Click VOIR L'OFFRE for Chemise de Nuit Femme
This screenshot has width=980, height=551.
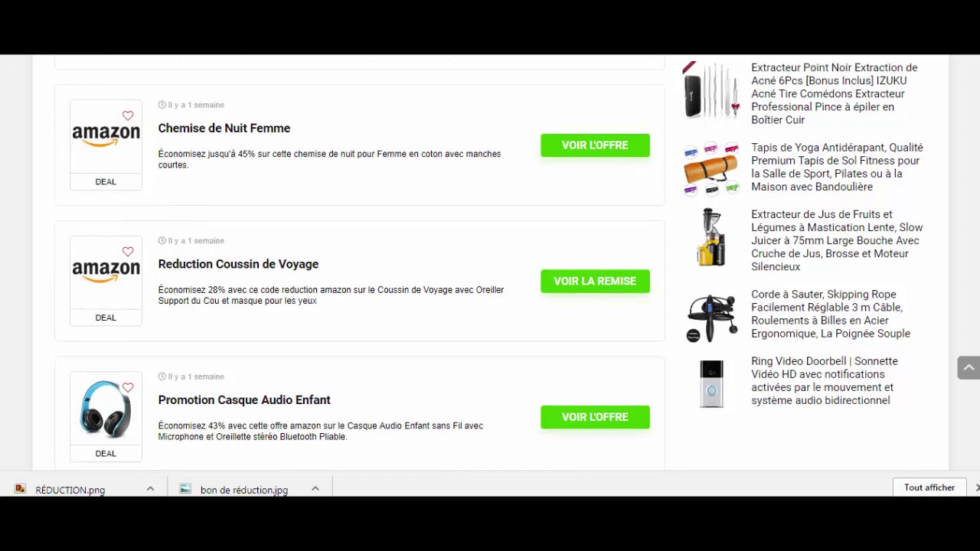pyautogui.click(x=595, y=145)
